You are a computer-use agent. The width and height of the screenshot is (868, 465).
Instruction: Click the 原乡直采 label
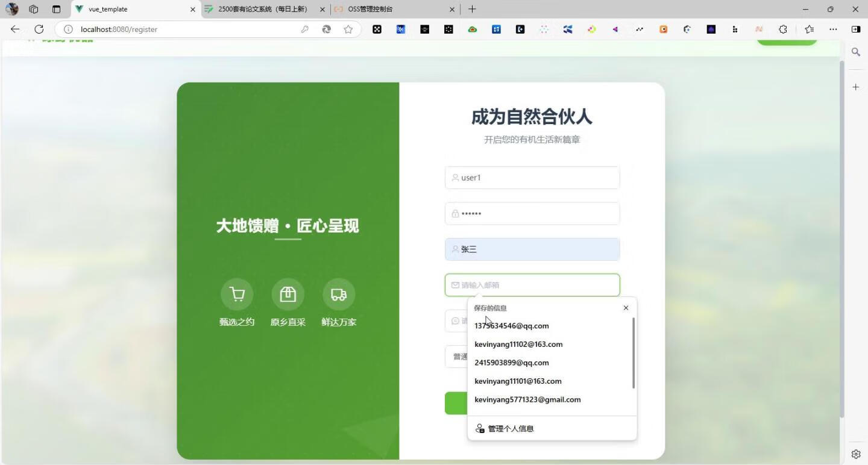288,322
